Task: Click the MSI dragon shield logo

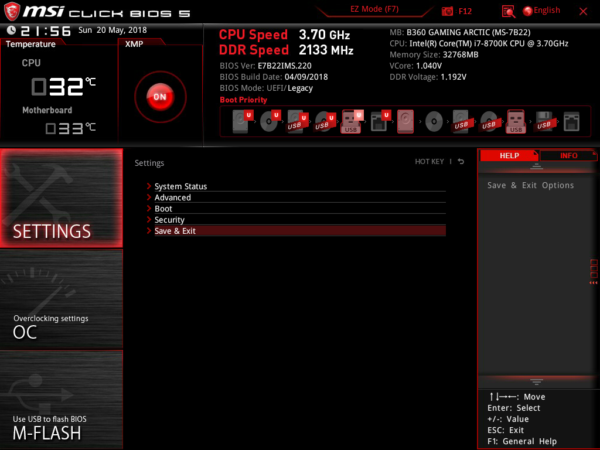Action: [x=11, y=11]
